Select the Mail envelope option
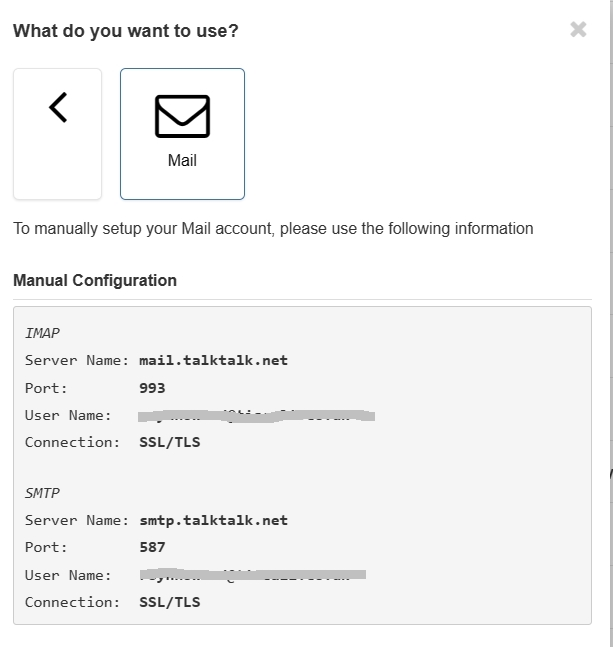The width and height of the screenshot is (613, 647). [x=182, y=134]
